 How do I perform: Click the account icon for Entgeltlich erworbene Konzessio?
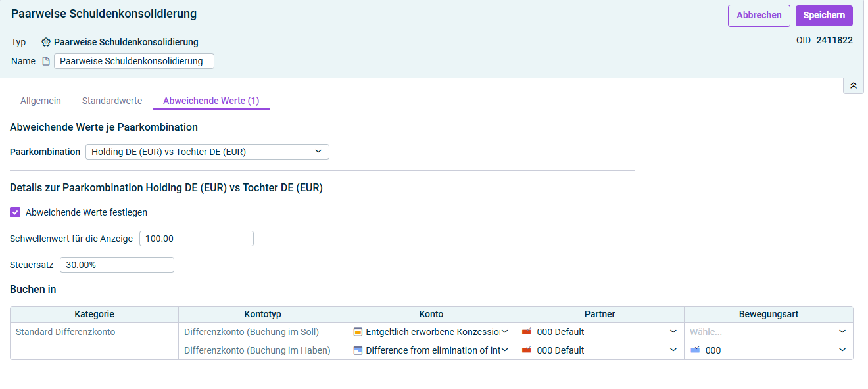click(x=358, y=332)
